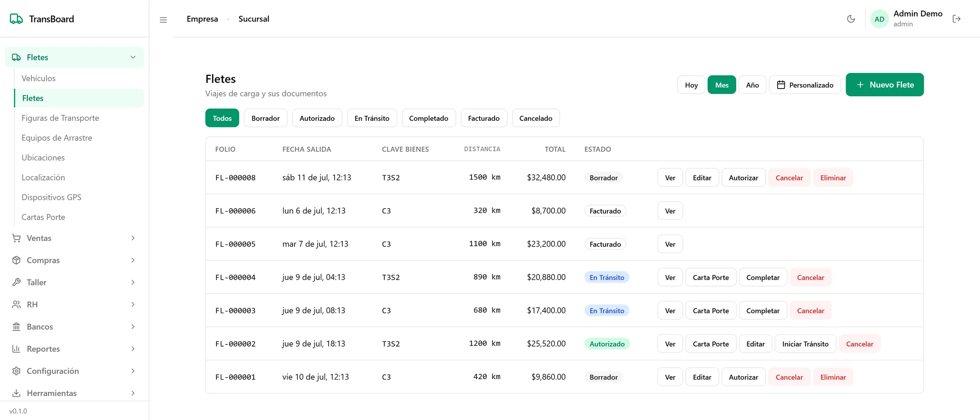This screenshot has height=420, width=980.
Task: Click Completar for FL-000004
Action: click(x=763, y=277)
